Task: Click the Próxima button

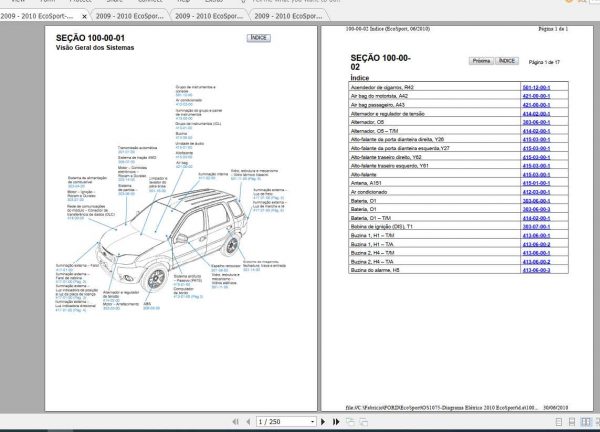Action: click(481, 61)
